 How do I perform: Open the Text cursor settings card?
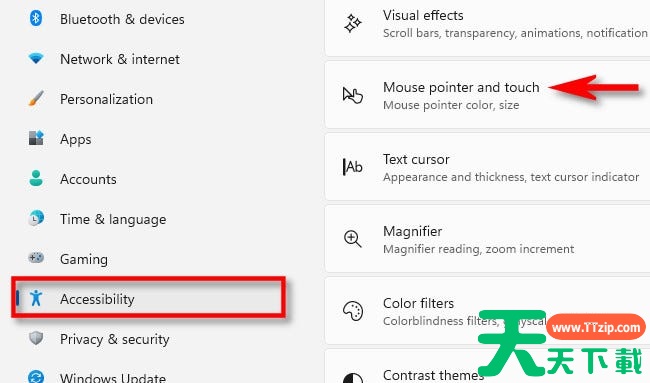pos(488,167)
